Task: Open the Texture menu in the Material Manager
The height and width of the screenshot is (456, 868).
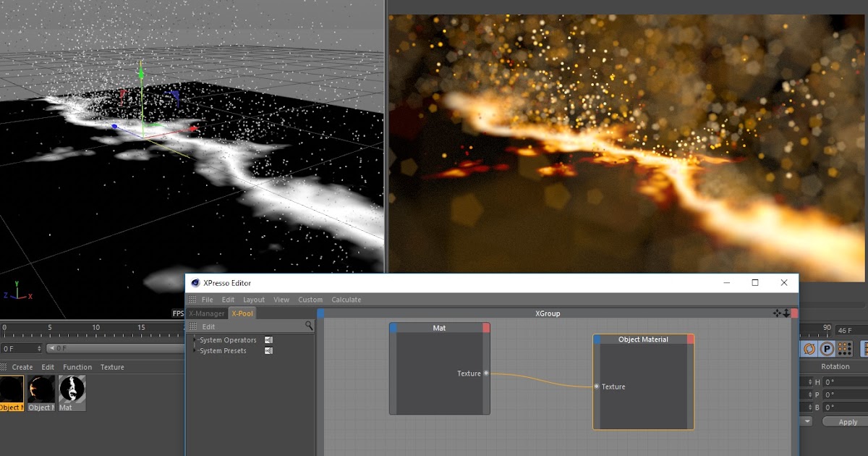Action: 112,367
